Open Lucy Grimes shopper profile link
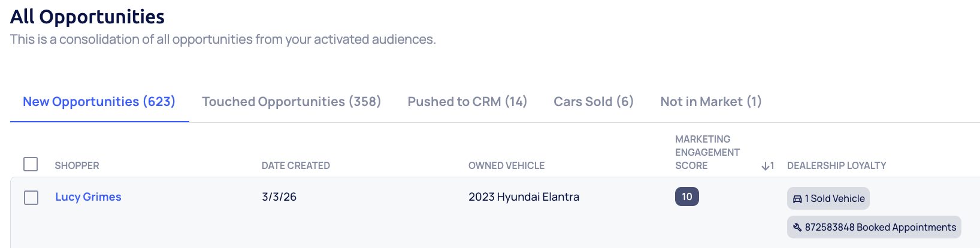Screen dimensions: 980x248 tap(88, 197)
